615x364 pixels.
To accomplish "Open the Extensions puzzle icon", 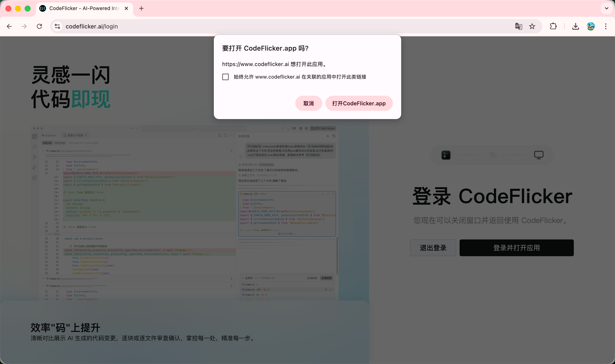I will coord(553,26).
